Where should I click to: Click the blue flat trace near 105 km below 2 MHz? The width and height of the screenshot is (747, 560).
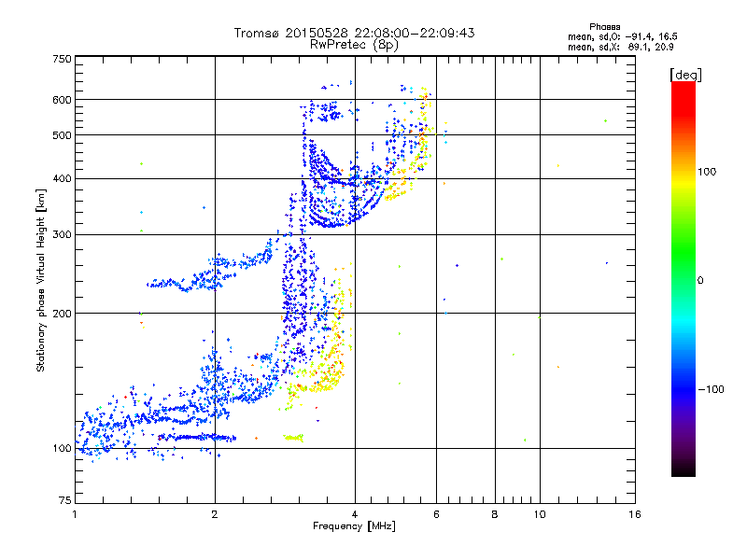click(x=197, y=437)
